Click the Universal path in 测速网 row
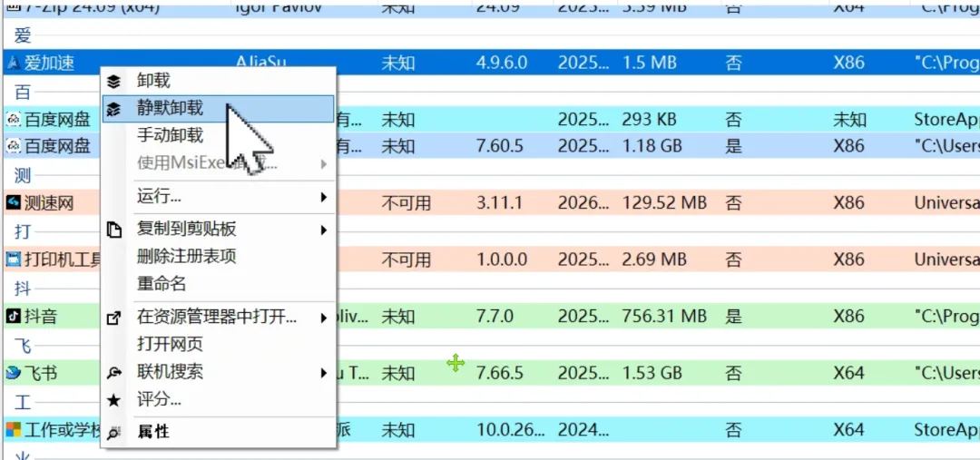This screenshot has height=460, width=980. coord(946,202)
